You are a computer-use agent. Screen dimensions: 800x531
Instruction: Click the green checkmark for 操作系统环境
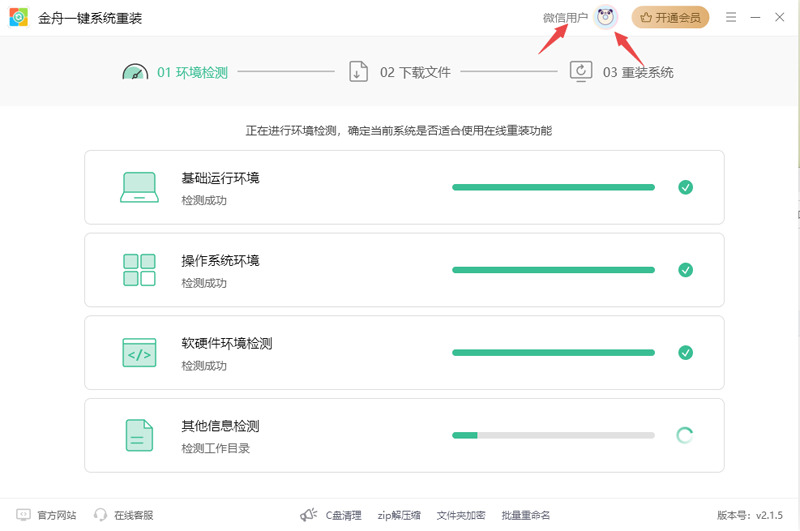(x=686, y=270)
